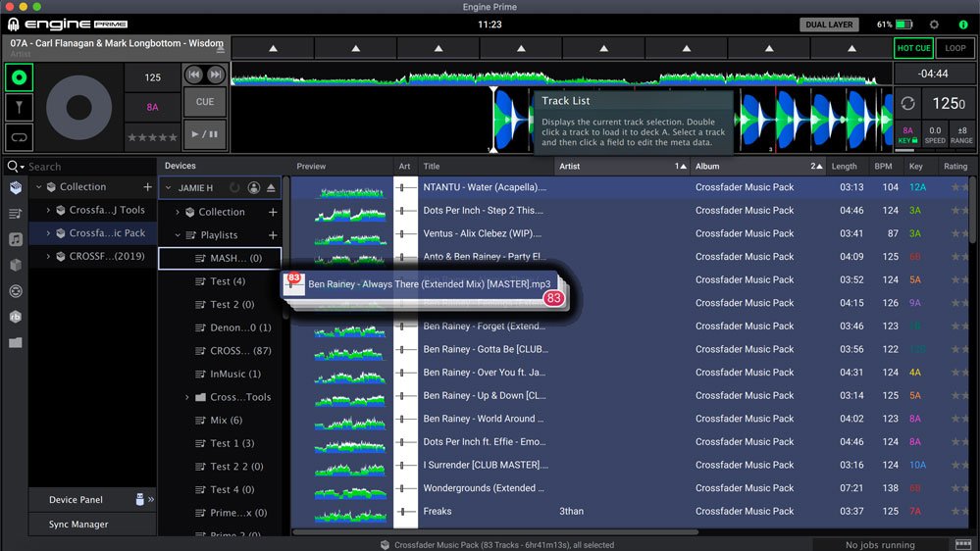Open the settings gear in the top bar
980x551 pixels.
coord(934,25)
